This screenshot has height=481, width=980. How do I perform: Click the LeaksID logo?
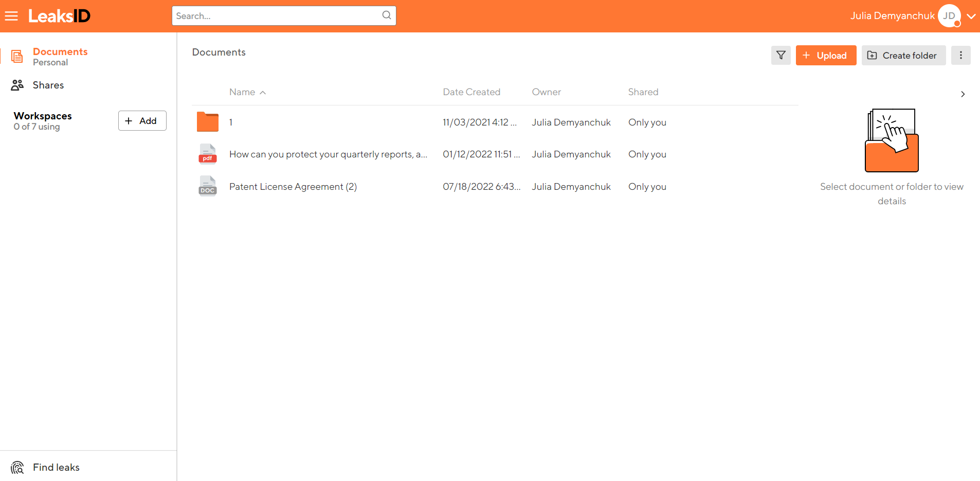pos(59,16)
